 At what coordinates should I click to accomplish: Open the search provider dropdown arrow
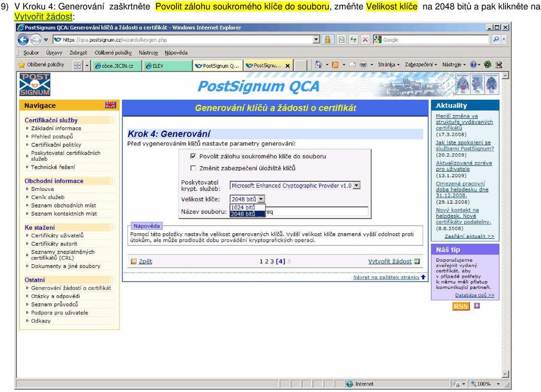tap(504, 40)
